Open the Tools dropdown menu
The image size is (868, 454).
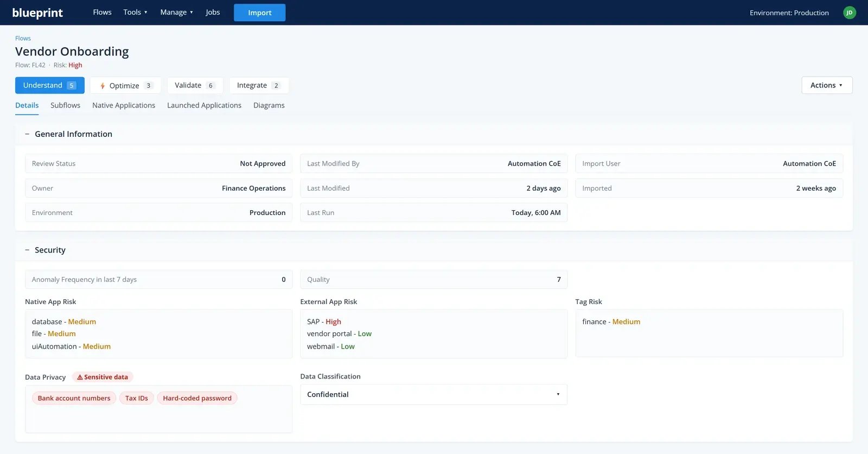[135, 12]
